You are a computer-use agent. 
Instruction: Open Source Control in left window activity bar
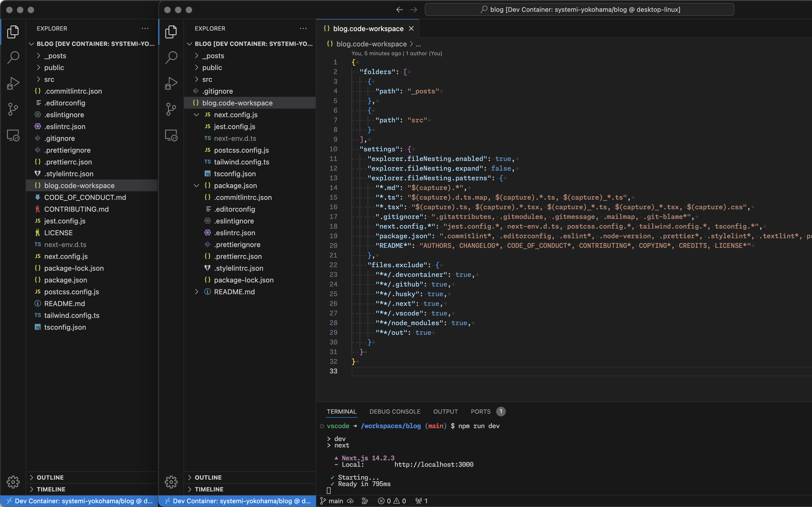[x=13, y=109]
